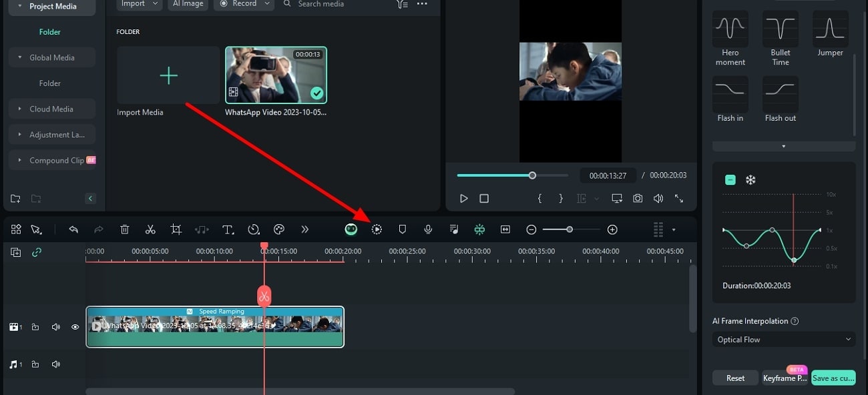Mark in point with left brace

click(540, 198)
